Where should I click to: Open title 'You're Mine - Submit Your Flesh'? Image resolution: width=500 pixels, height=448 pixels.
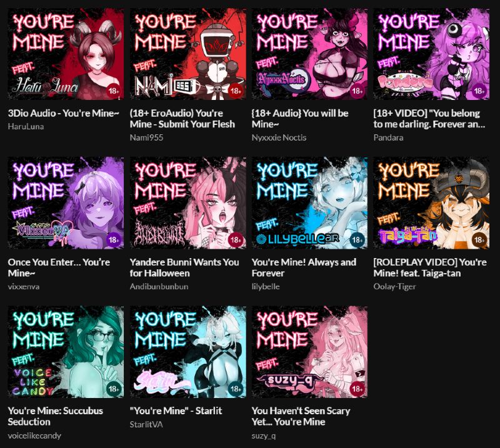click(x=182, y=119)
